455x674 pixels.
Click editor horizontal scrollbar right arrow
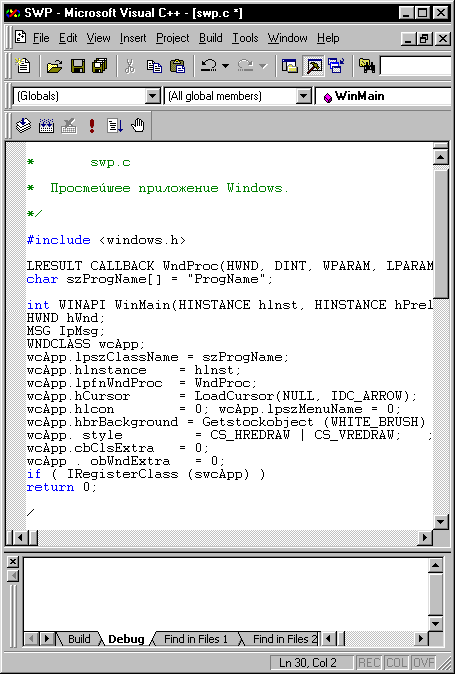tap(425, 537)
